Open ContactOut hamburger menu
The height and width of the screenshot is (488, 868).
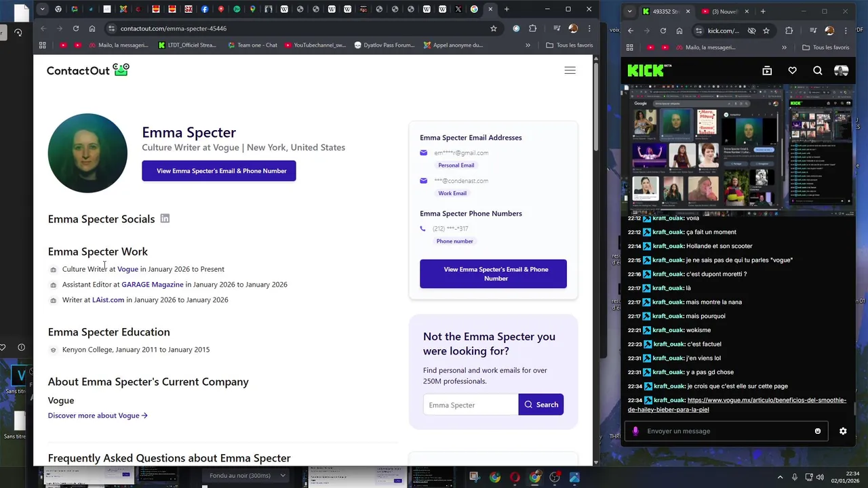point(570,70)
